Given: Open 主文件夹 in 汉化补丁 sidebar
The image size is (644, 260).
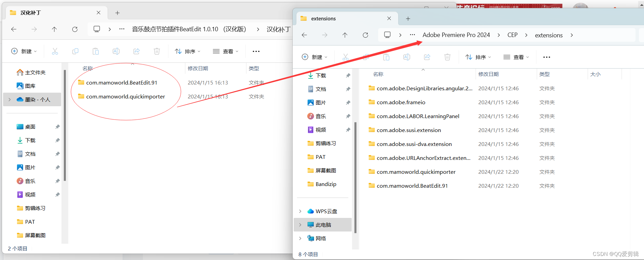Looking at the screenshot, I should click(x=31, y=72).
